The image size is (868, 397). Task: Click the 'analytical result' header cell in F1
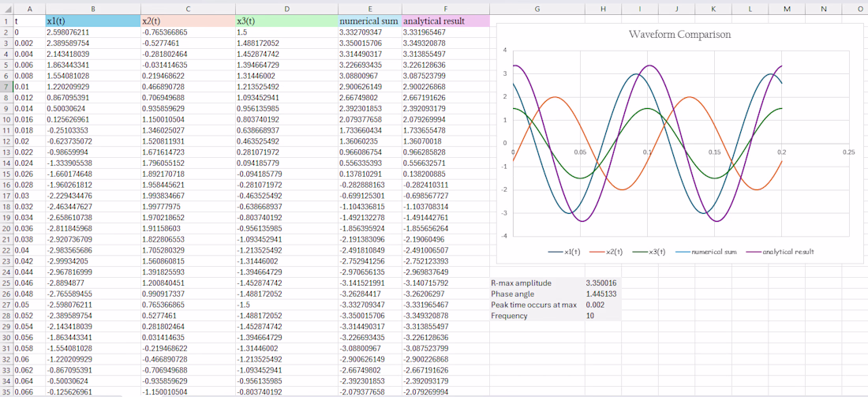446,21
